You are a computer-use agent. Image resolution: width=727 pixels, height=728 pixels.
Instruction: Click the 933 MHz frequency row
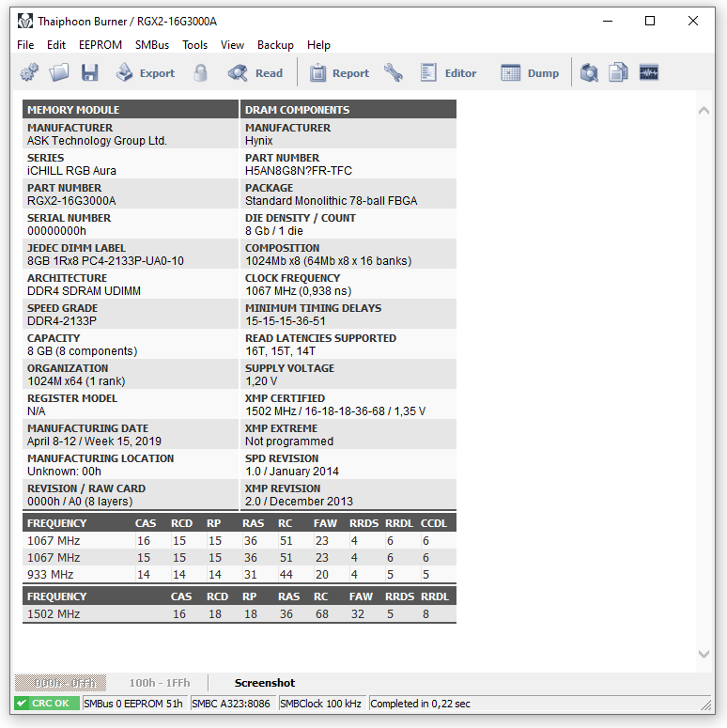(240, 575)
